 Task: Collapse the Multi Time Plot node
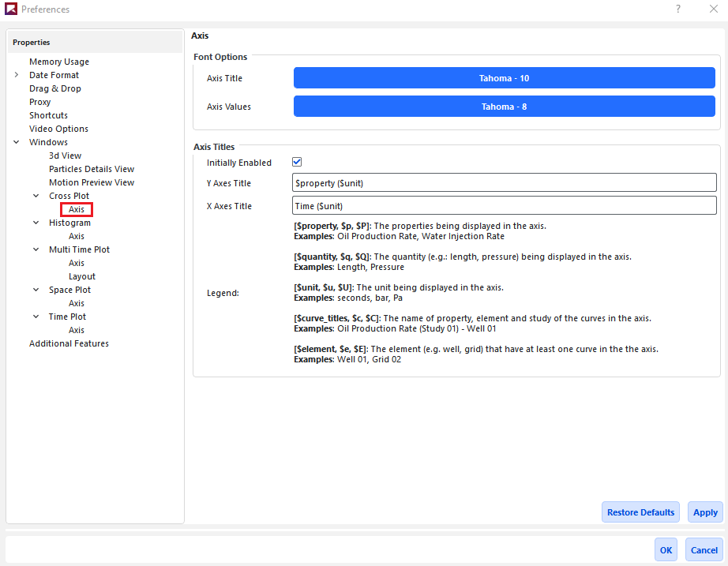pyautogui.click(x=36, y=249)
